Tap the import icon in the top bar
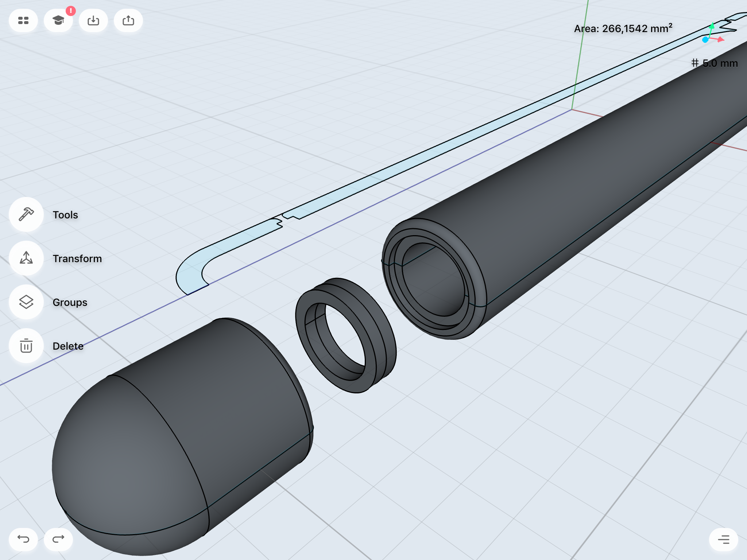 tap(93, 20)
